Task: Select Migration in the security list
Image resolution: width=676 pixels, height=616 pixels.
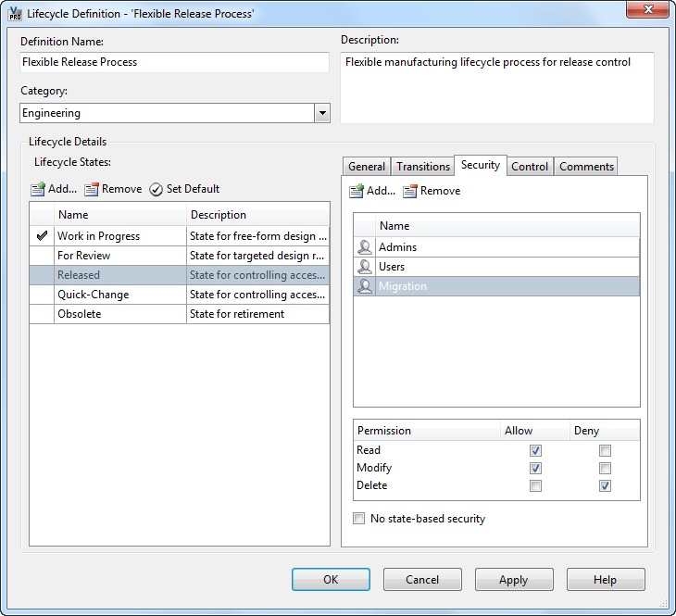Action: [496, 286]
